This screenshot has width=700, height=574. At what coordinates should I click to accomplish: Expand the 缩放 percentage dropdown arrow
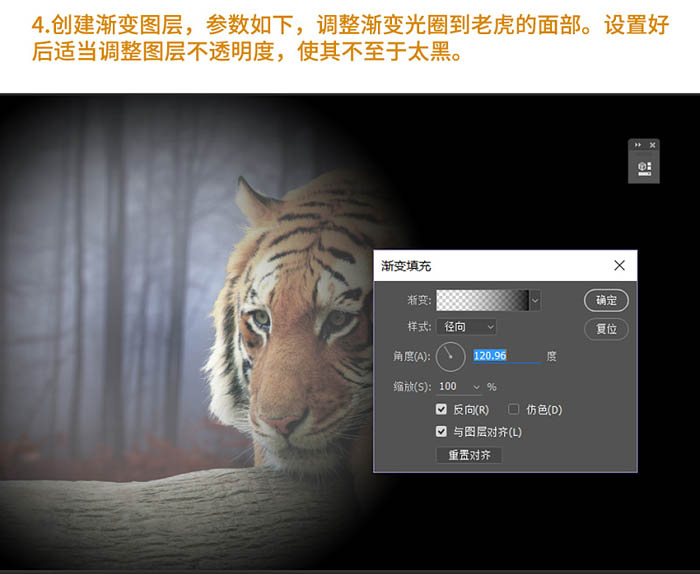(476, 387)
